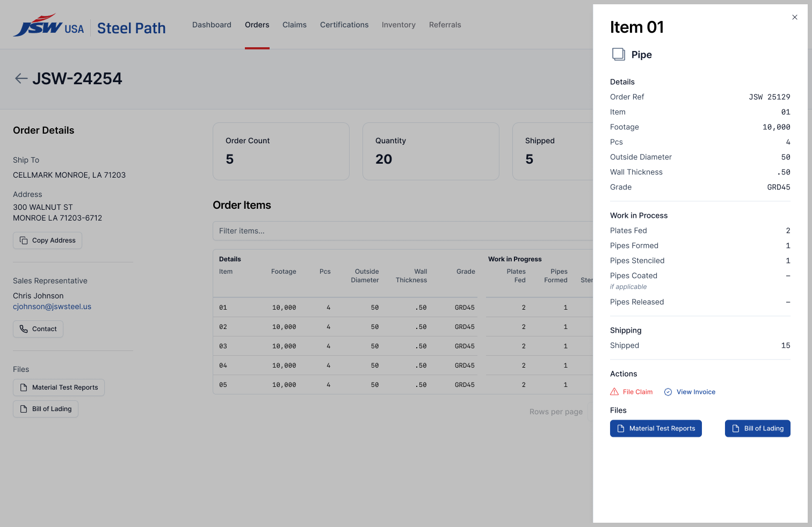This screenshot has width=812, height=527.
Task: Click document icon in sidebar Bill of Lading
Action: point(24,409)
